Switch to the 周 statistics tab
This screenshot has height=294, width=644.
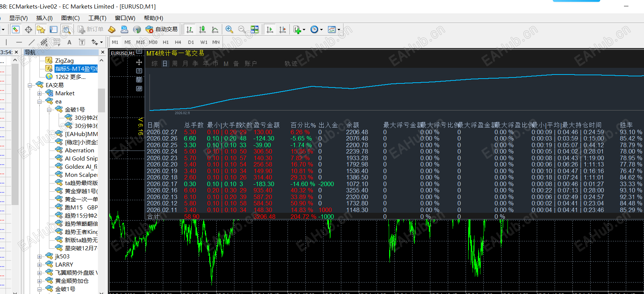point(175,63)
